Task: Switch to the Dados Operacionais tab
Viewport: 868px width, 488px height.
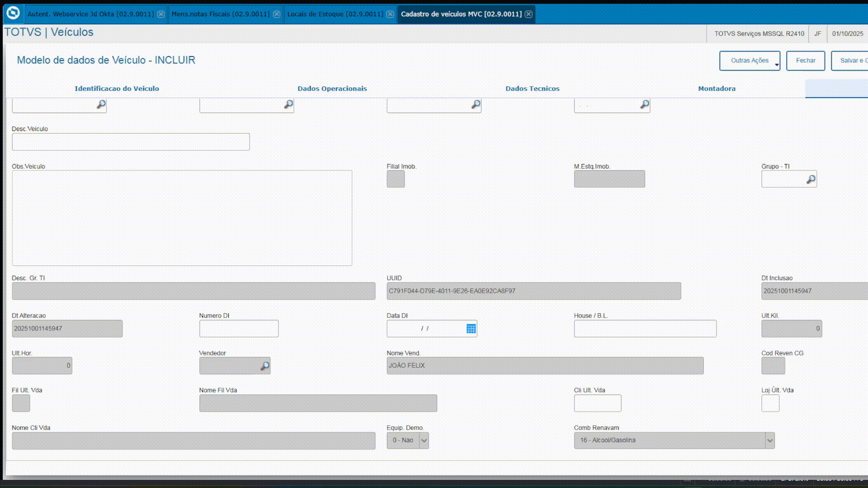Action: (x=332, y=89)
